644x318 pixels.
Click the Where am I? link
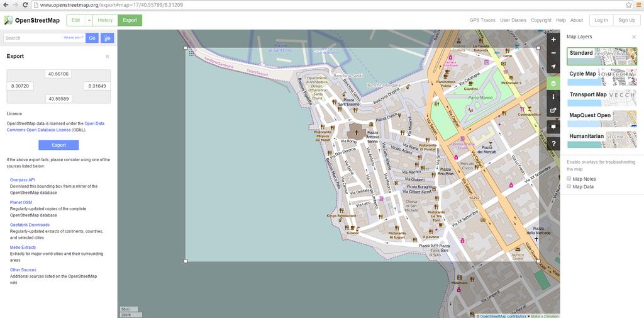[x=74, y=38]
